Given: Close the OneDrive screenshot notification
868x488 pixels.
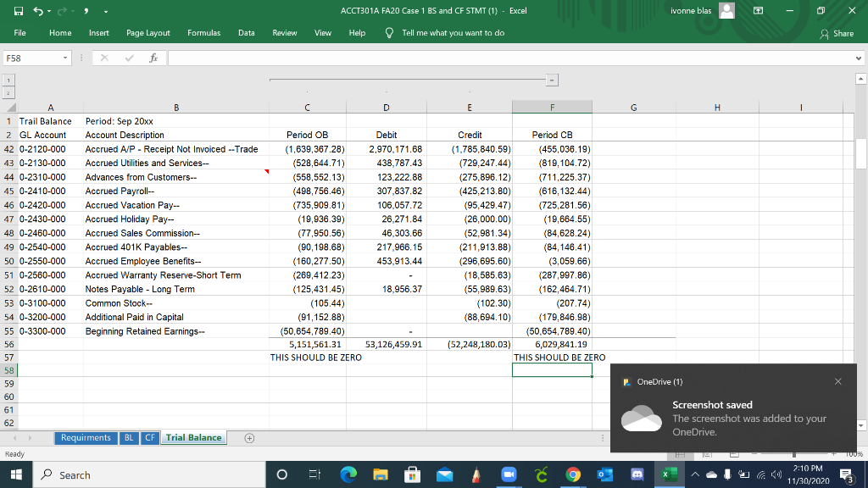Looking at the screenshot, I should coord(838,382).
